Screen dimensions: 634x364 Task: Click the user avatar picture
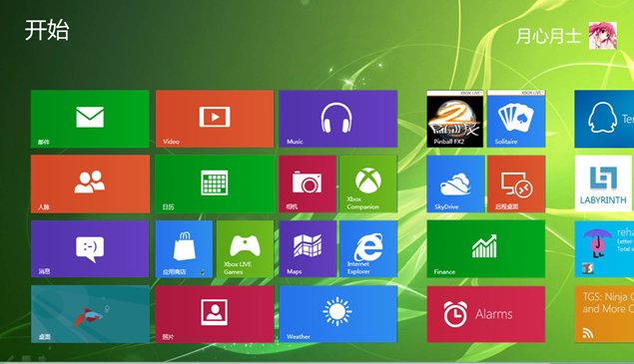click(602, 36)
